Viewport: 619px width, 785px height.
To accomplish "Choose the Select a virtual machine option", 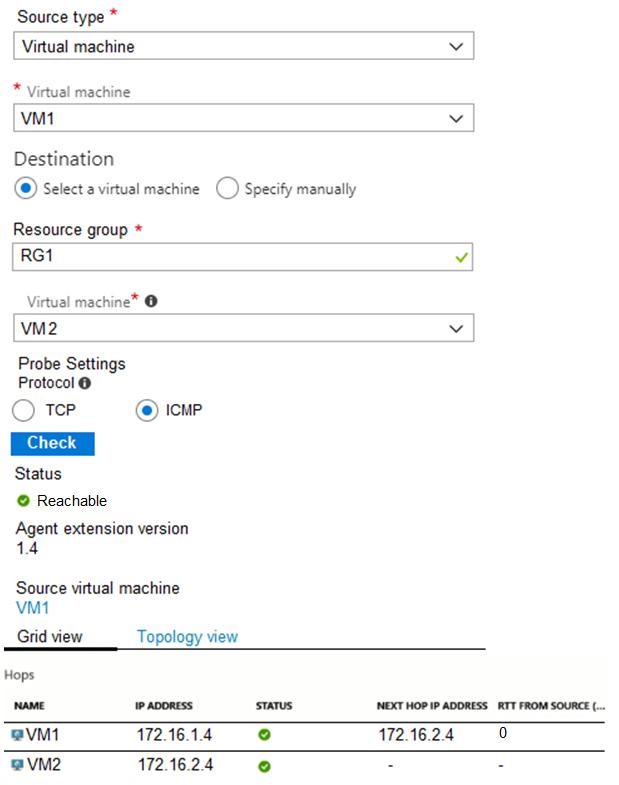I will pyautogui.click(x=27, y=188).
